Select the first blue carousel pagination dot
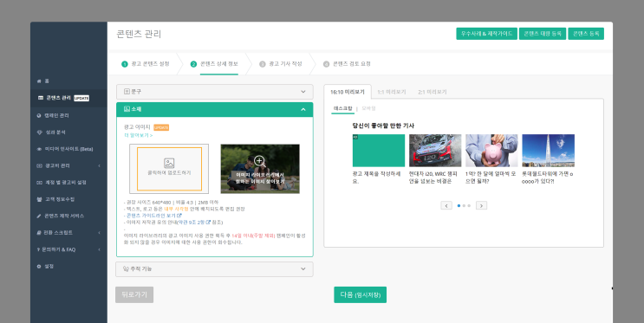 point(459,205)
